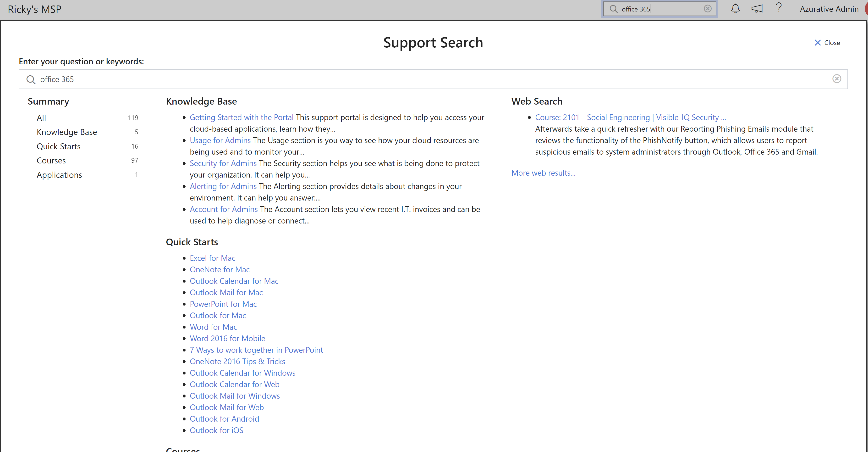The image size is (868, 452).
Task: Focus the top header search box
Action: click(x=659, y=9)
